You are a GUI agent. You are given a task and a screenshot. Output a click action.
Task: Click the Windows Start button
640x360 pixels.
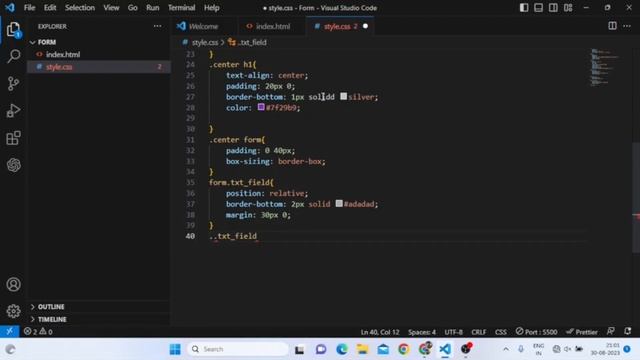tap(175, 349)
